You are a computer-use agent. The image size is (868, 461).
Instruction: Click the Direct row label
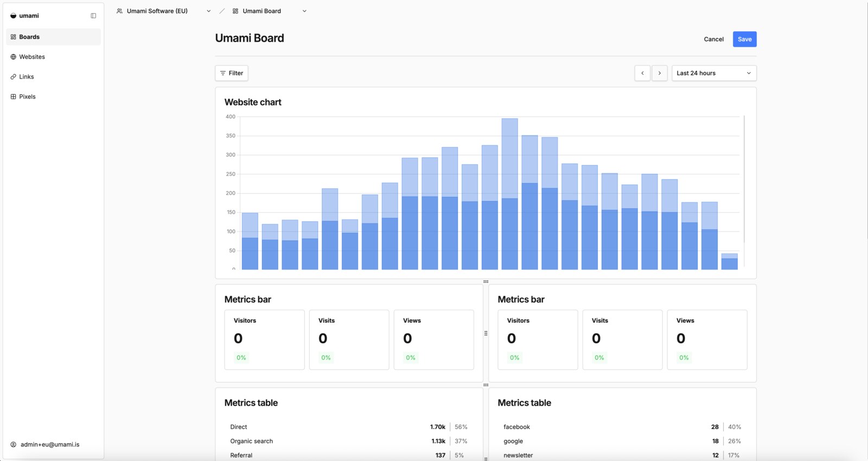pos(239,427)
